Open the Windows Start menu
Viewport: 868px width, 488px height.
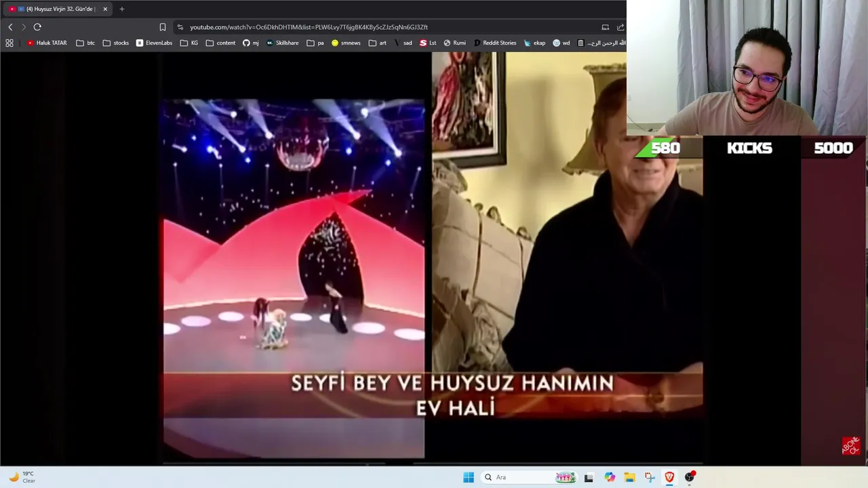[x=469, y=477]
